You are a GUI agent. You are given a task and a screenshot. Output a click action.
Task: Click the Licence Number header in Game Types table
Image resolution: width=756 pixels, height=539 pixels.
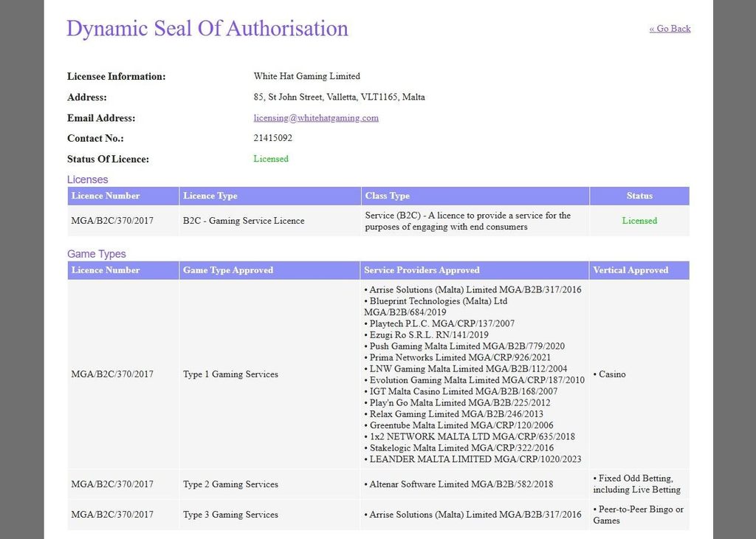pyautogui.click(x=123, y=270)
